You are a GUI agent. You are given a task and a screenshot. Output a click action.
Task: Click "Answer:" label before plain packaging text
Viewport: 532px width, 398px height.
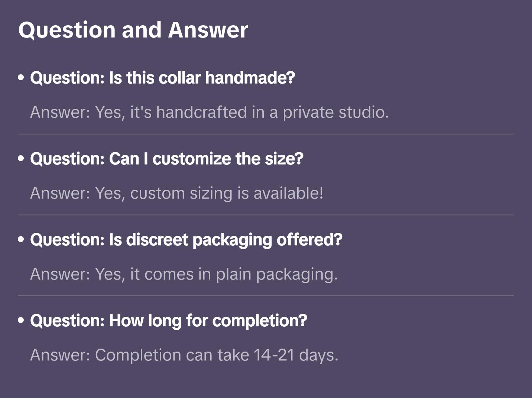coord(60,274)
